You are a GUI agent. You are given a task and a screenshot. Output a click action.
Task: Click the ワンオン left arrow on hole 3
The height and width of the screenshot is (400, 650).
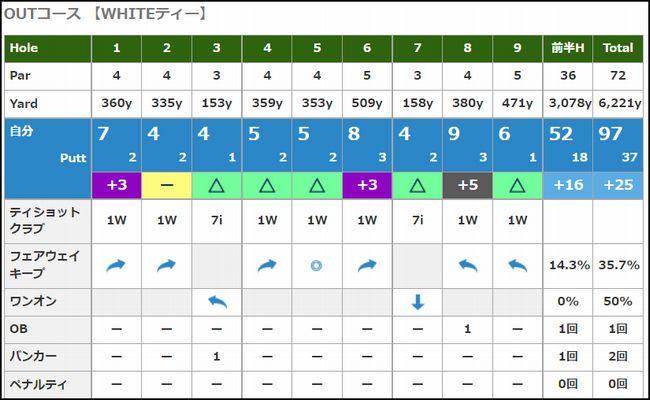[216, 301]
